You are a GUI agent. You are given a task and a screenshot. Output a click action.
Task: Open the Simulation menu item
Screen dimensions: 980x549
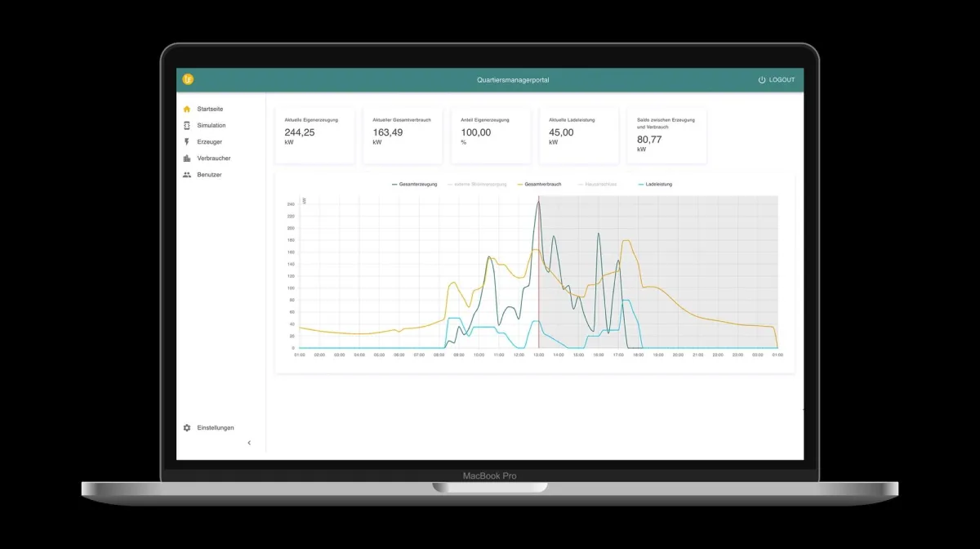[x=211, y=125]
